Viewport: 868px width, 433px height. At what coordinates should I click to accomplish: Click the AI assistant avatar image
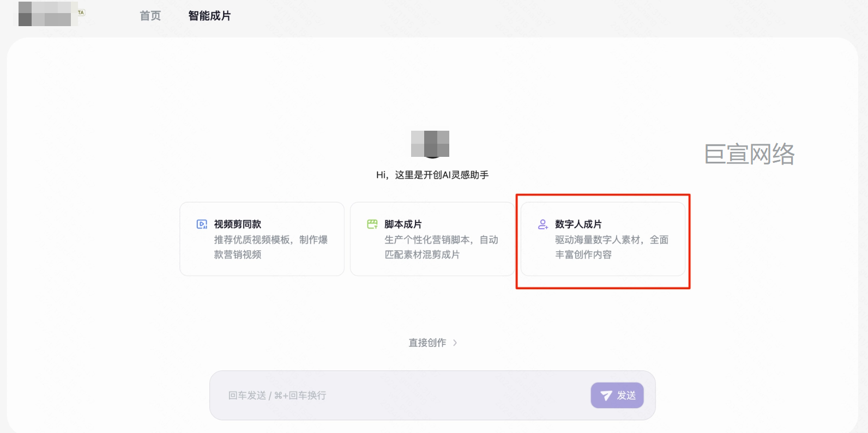[431, 144]
